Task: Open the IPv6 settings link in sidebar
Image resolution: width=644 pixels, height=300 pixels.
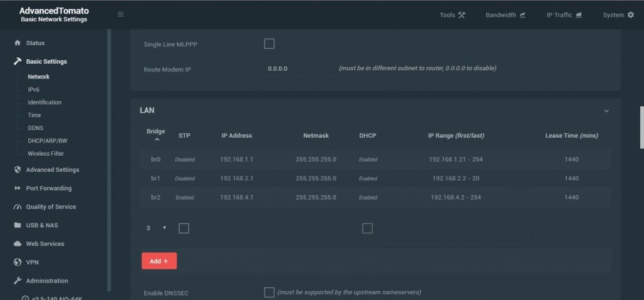Action: [x=33, y=89]
